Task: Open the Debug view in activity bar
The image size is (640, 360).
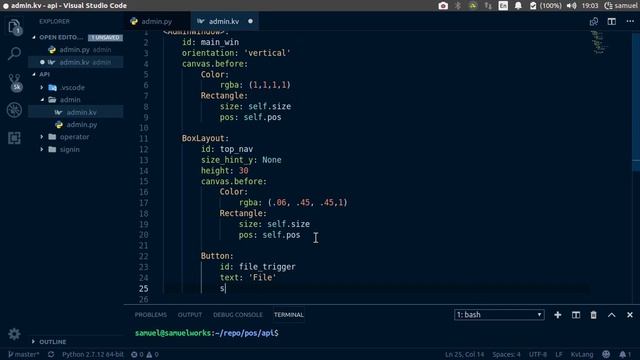Action: point(14,110)
